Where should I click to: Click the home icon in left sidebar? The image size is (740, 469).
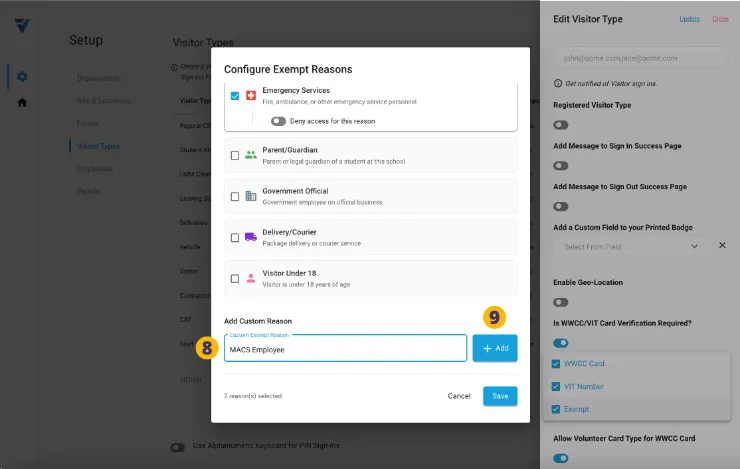(x=22, y=102)
